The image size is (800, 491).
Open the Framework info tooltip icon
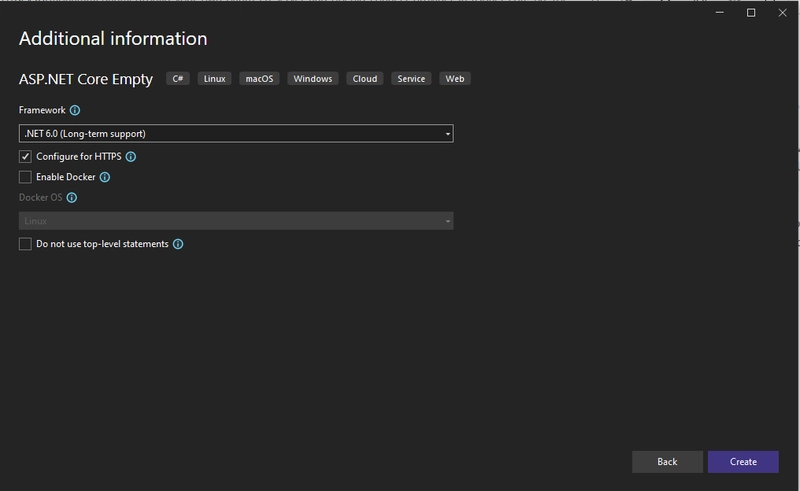click(74, 110)
